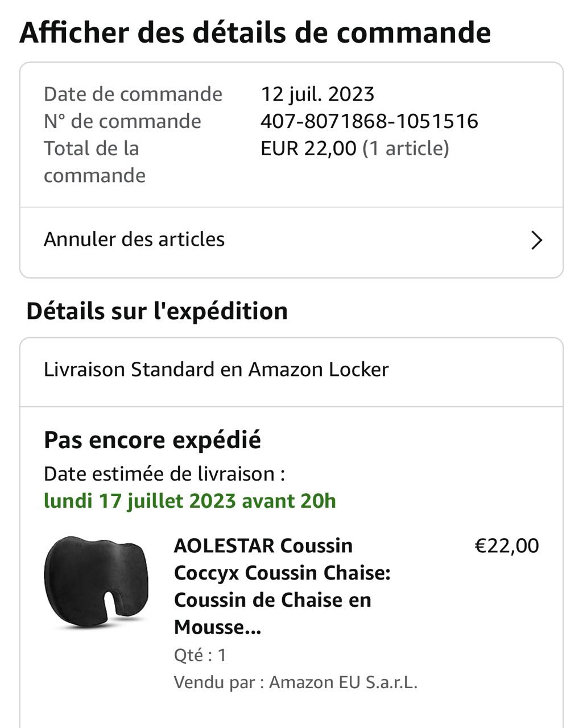Tap the Total de la commande label
The image size is (583, 728).
(x=94, y=162)
